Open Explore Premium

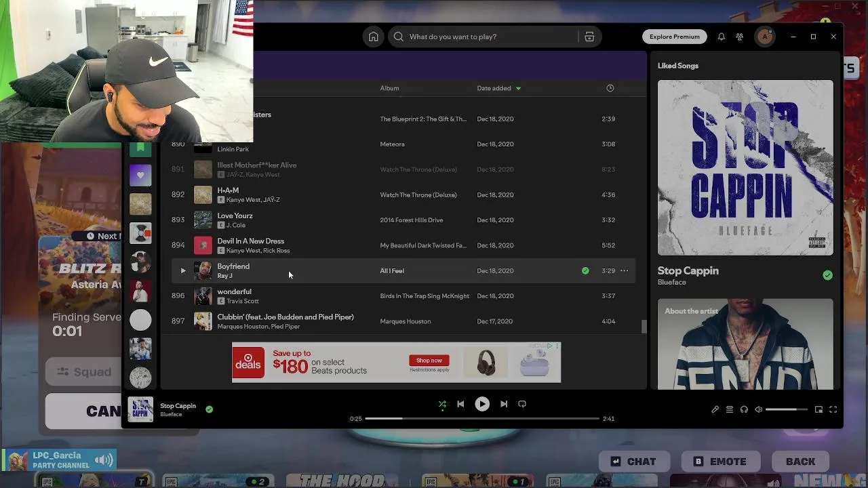(x=674, y=37)
